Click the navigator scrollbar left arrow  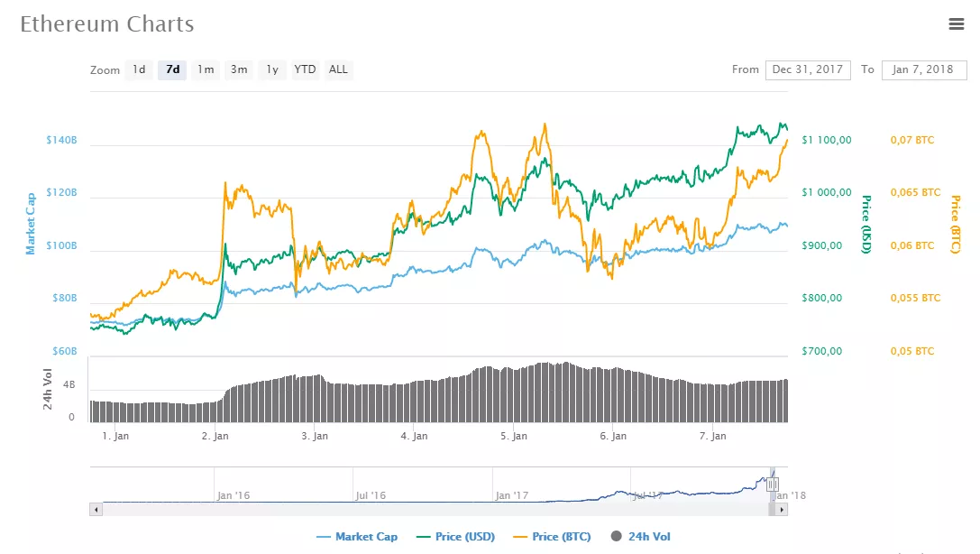click(95, 510)
